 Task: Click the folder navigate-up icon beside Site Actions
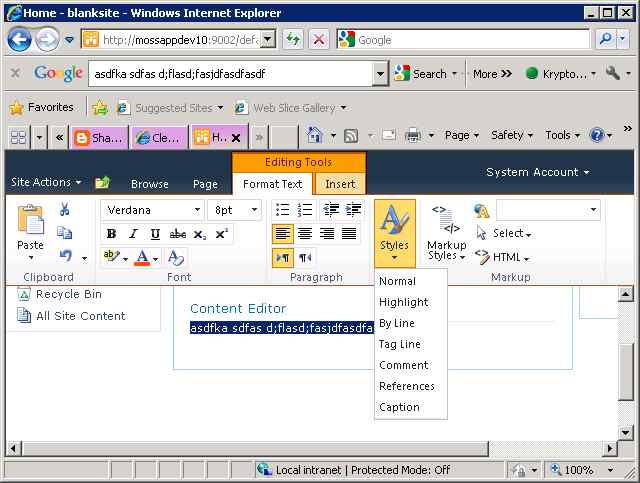click(102, 182)
